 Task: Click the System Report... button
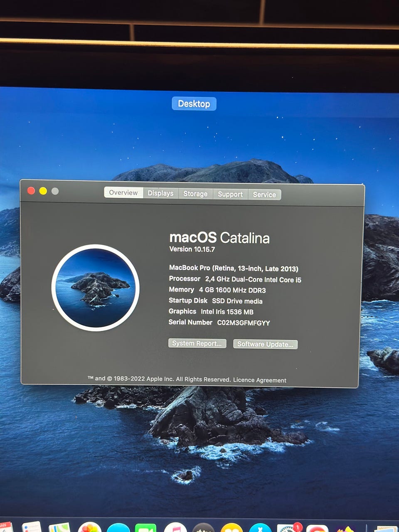pos(197,343)
